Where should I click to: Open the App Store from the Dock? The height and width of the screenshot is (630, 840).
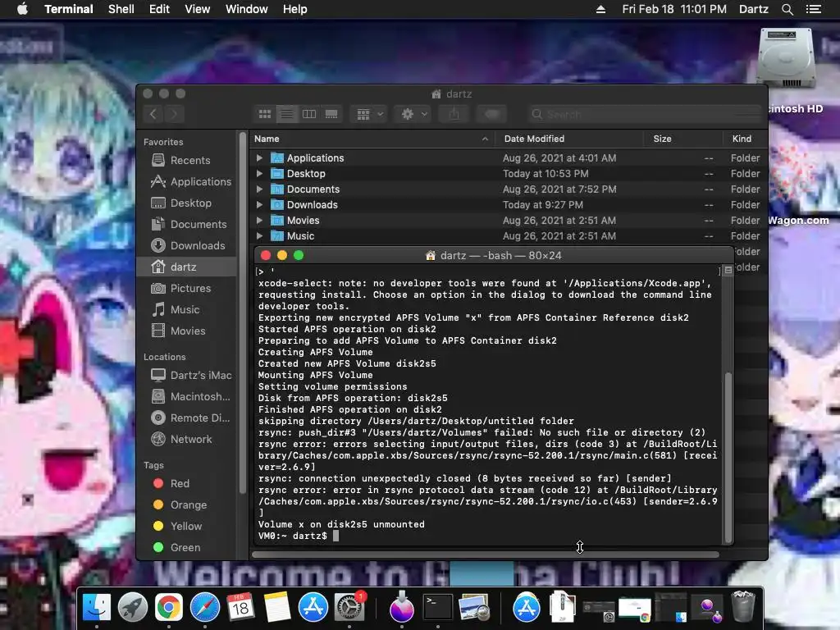313,608
